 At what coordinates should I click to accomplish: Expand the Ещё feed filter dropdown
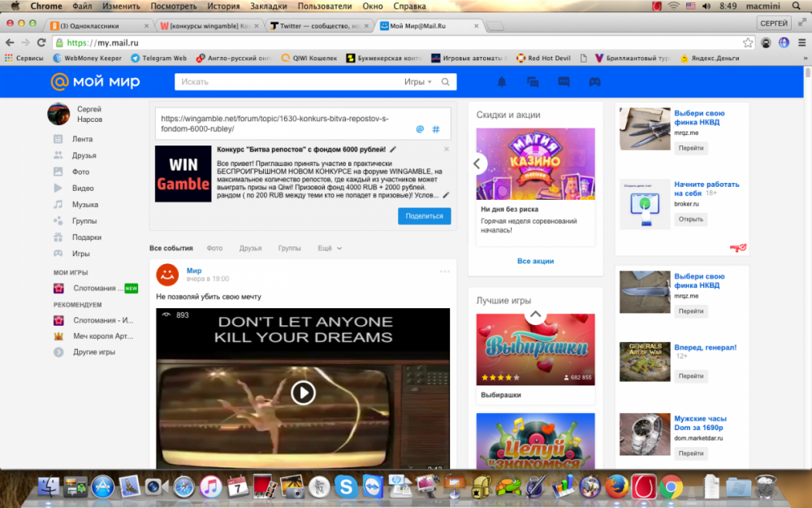[x=329, y=248]
